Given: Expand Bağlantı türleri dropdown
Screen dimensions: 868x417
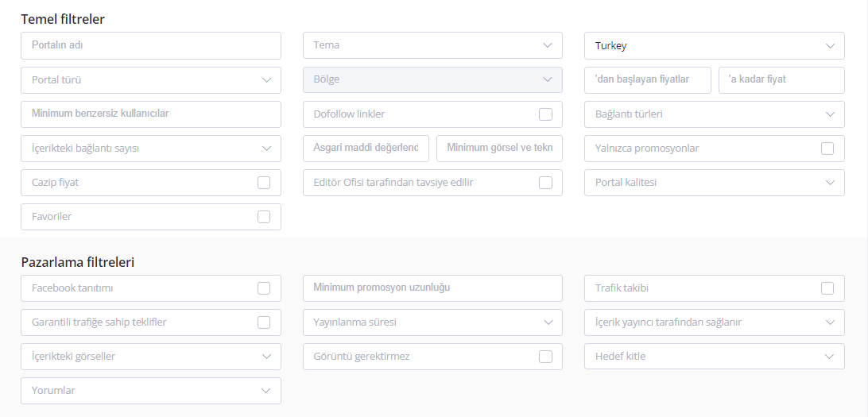Looking at the screenshot, I should [714, 114].
